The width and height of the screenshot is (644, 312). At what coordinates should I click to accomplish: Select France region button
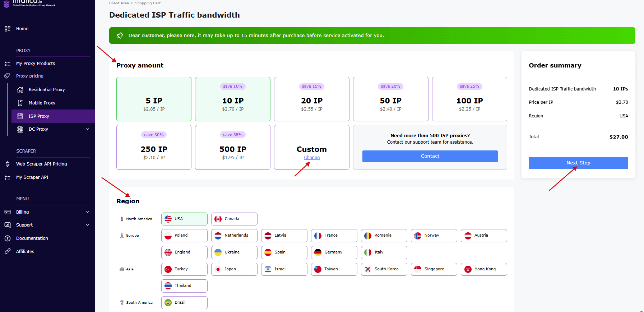334,236
